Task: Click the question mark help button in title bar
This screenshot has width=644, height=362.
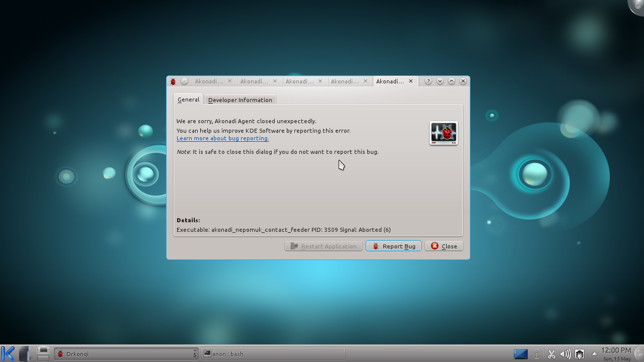Action: (428, 81)
